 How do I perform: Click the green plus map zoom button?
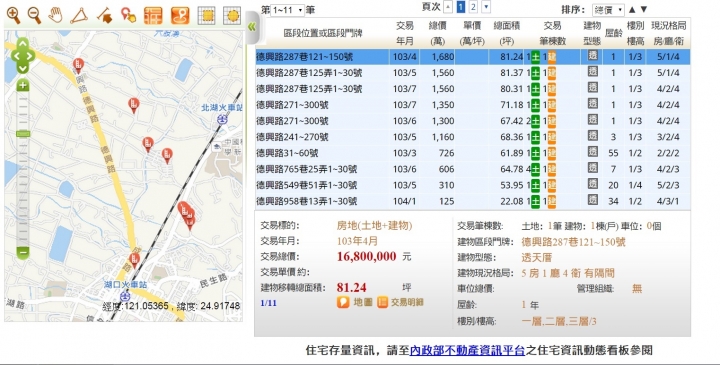(x=23, y=85)
